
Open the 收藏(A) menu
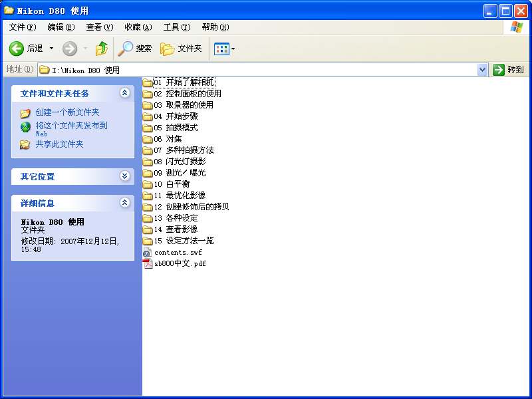coord(138,27)
